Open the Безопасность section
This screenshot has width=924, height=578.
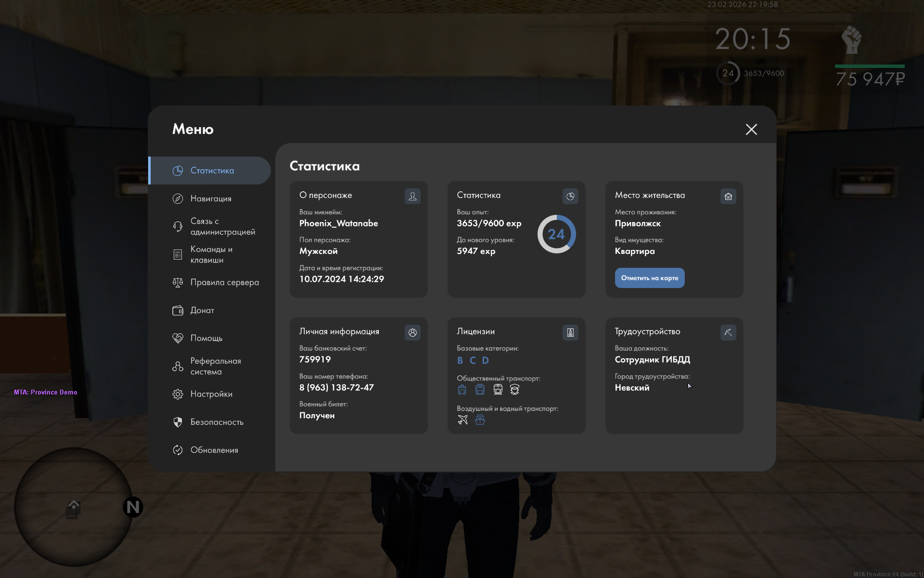pos(217,422)
